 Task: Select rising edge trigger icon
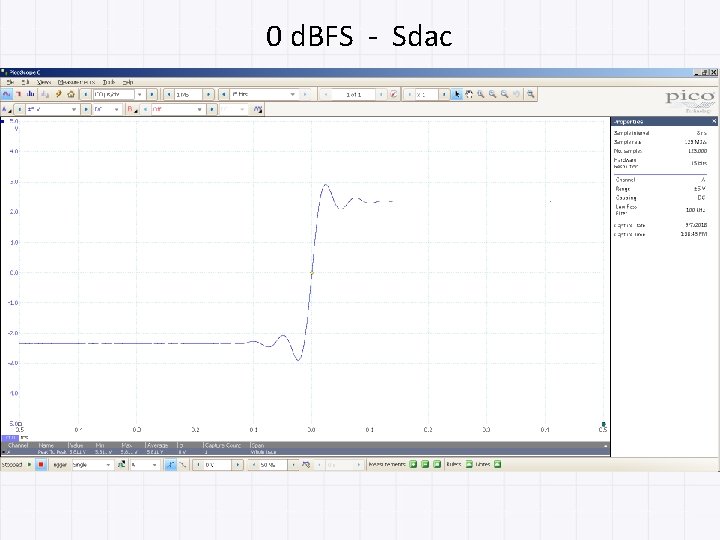(170, 465)
